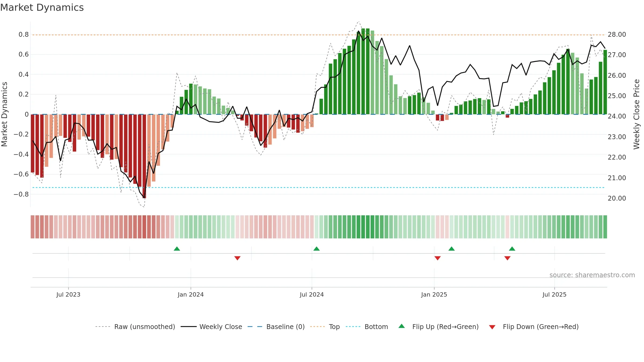Click the 24.00 right axis price label

617,116
